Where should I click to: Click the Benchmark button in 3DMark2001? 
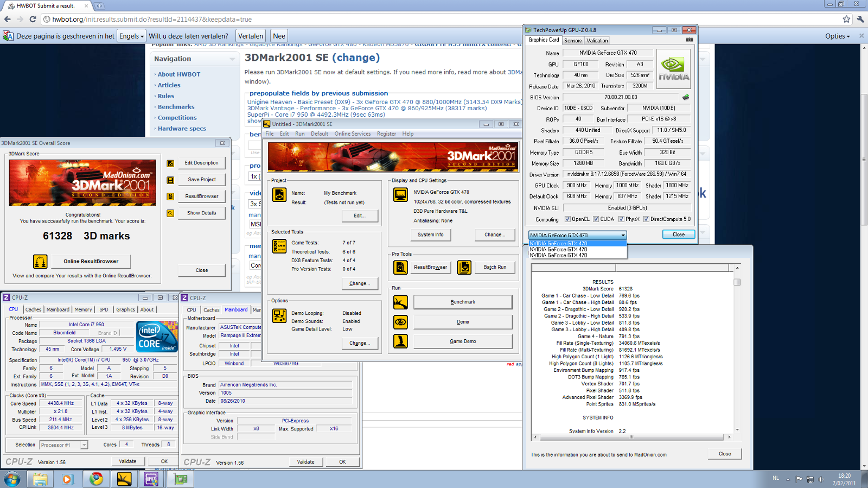coord(463,302)
